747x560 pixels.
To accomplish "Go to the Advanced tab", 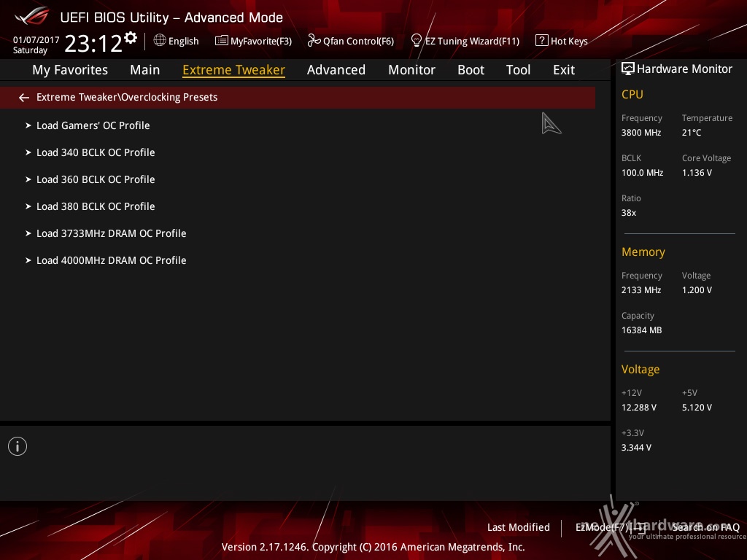I will 336,70.
